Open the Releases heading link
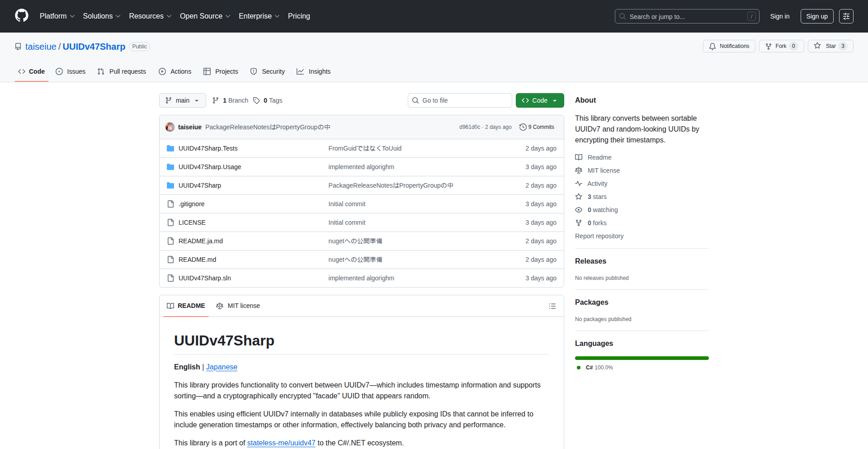The image size is (868, 449). (590, 261)
